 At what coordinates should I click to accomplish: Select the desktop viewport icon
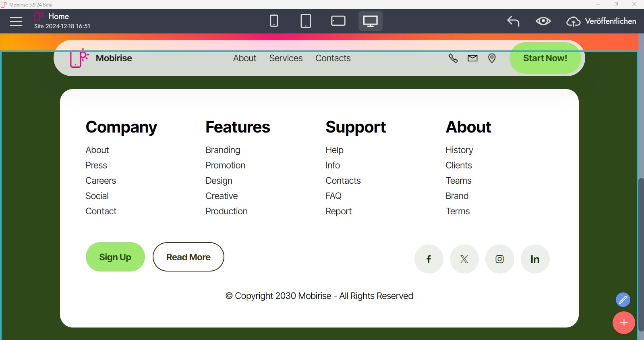(x=370, y=21)
